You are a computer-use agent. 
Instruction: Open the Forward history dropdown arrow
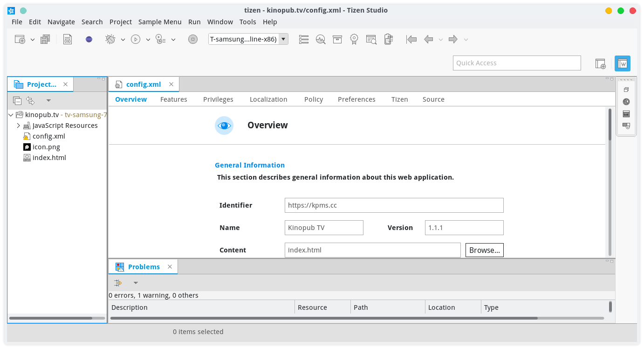point(466,40)
